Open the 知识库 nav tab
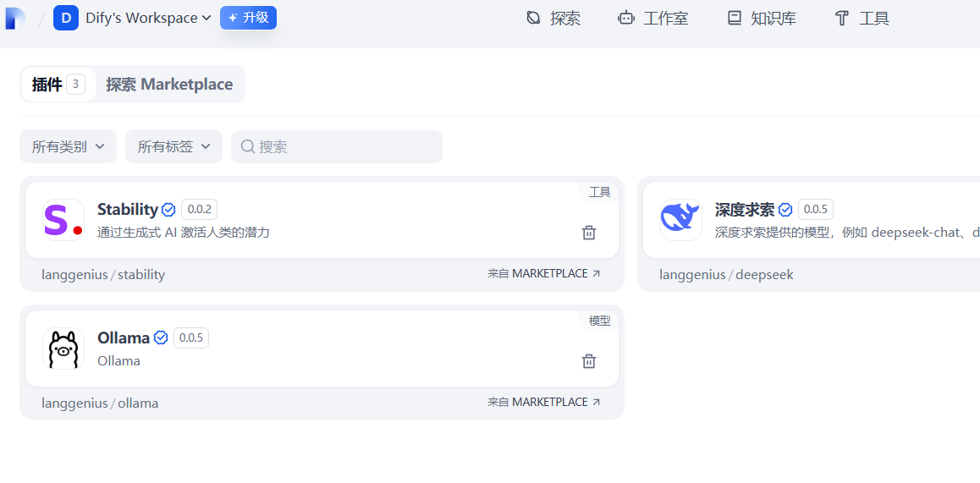Image resolution: width=980 pixels, height=483 pixels. pyautogui.click(x=762, y=18)
